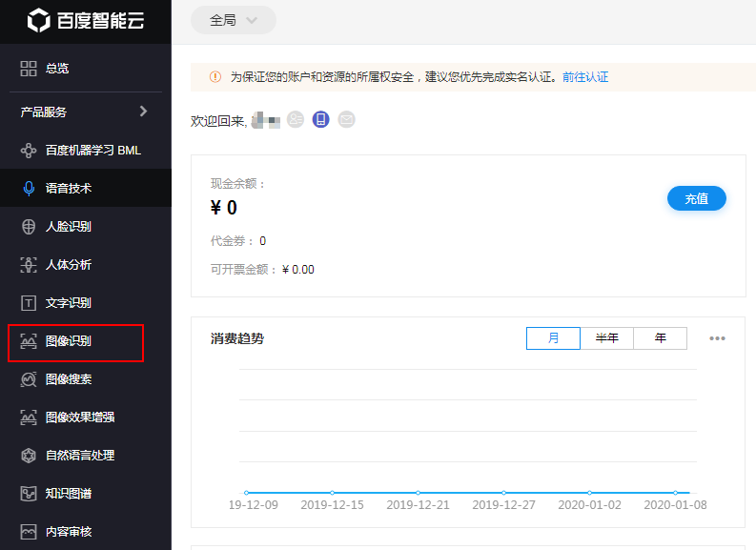
Task: Open 知识图谱 in the sidebar
Action: click(x=86, y=494)
